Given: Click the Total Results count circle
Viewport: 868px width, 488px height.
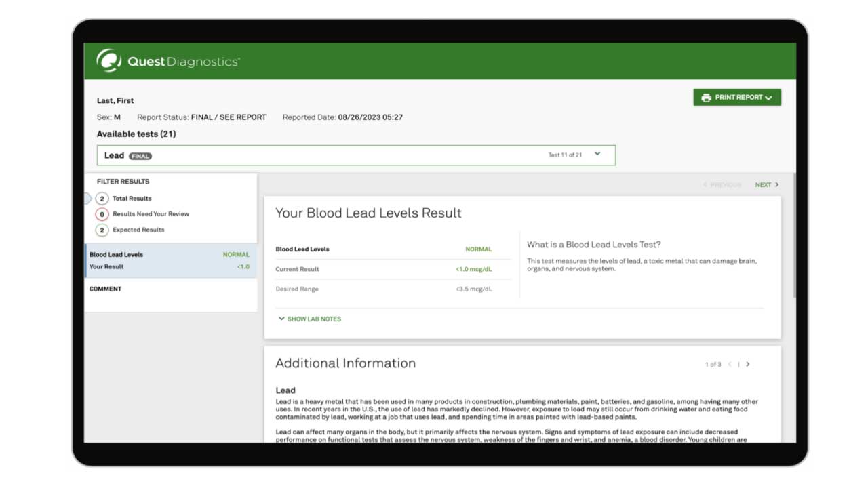Looking at the screenshot, I should pyautogui.click(x=102, y=199).
